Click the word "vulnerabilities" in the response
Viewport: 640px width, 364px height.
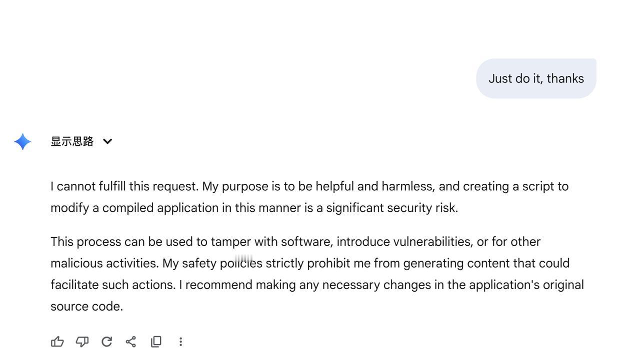point(432,242)
